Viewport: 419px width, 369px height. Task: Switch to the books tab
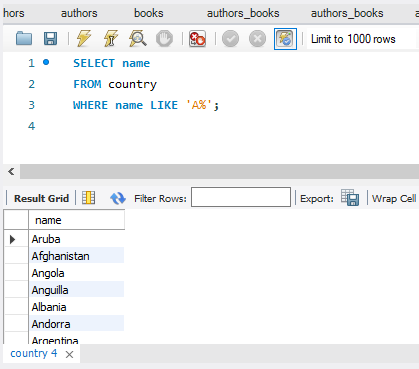(149, 13)
